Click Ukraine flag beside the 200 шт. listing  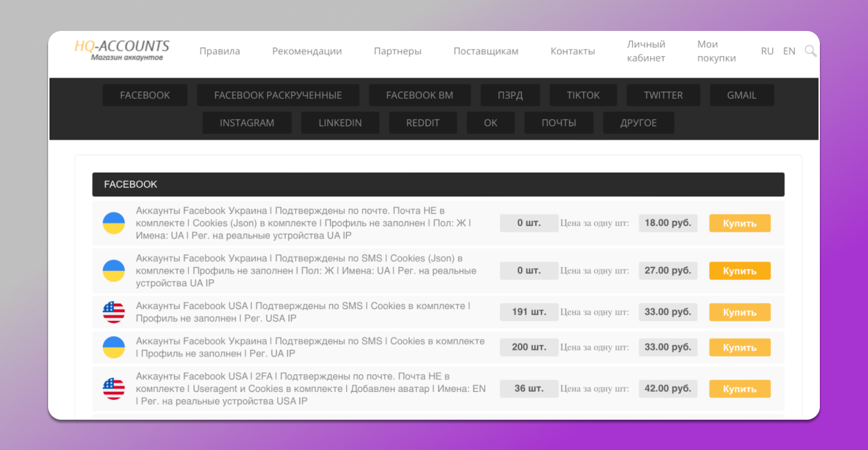[113, 347]
